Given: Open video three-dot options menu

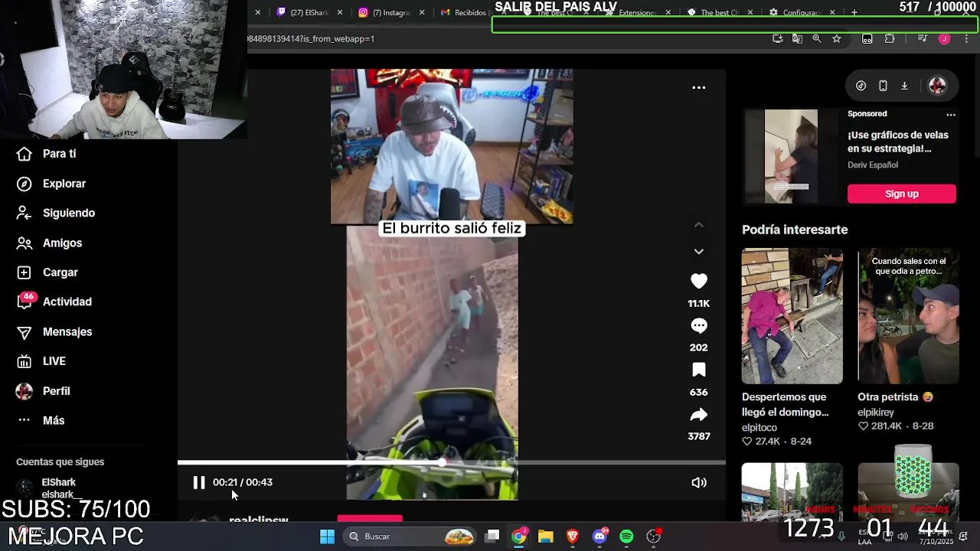Looking at the screenshot, I should pyautogui.click(x=699, y=87).
